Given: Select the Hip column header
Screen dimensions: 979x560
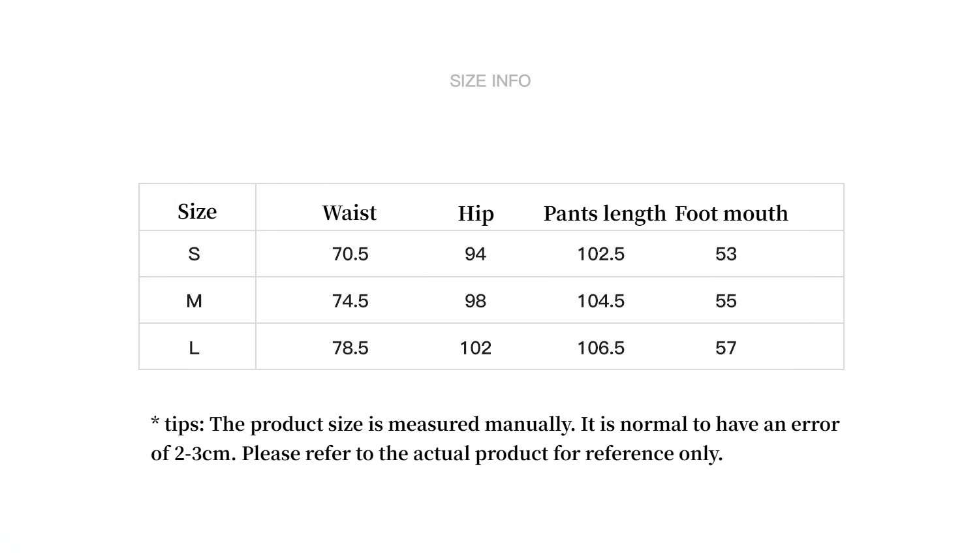Looking at the screenshot, I should tap(476, 213).
